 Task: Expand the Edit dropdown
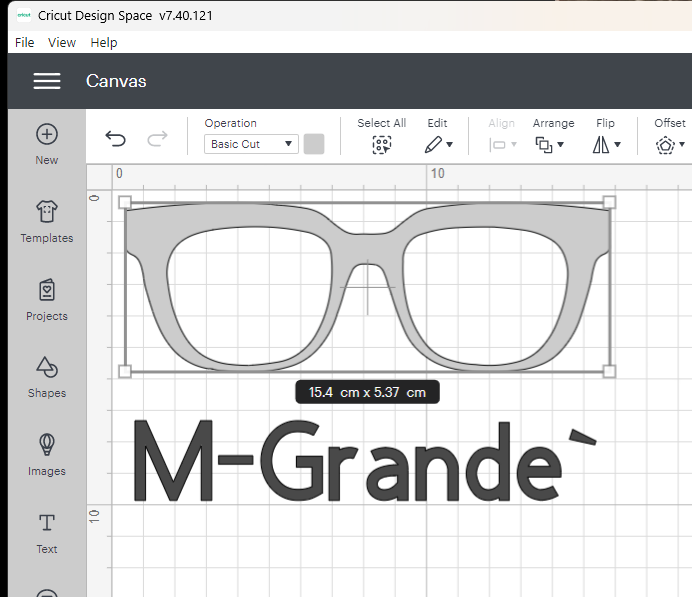coord(438,144)
